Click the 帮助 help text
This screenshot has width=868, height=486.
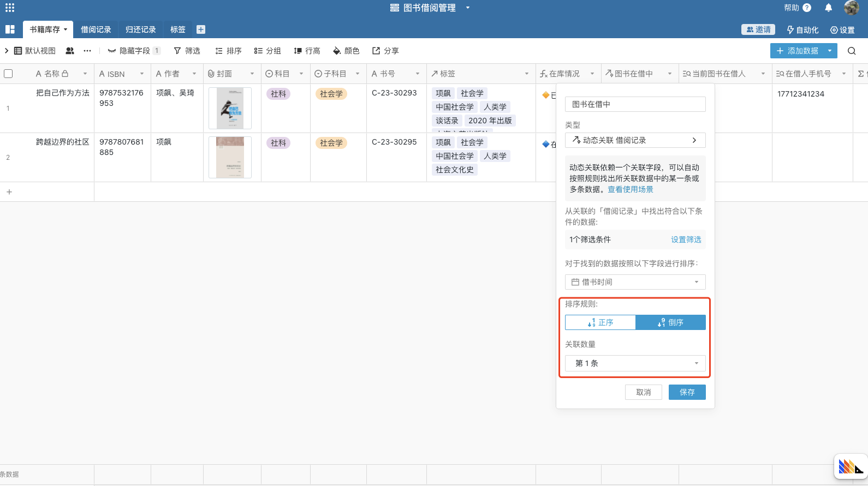coord(792,8)
